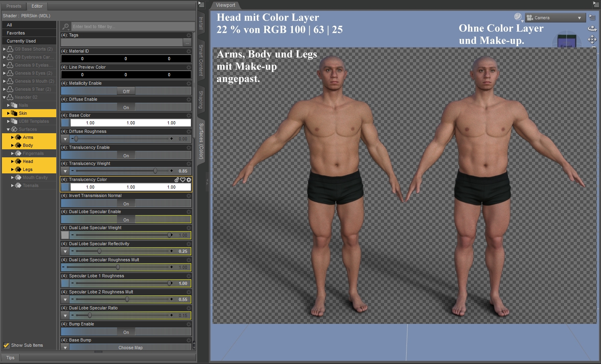Viewport: 601px width, 364px height.
Task: Select the Currently Used properties filter
Action: [29, 41]
